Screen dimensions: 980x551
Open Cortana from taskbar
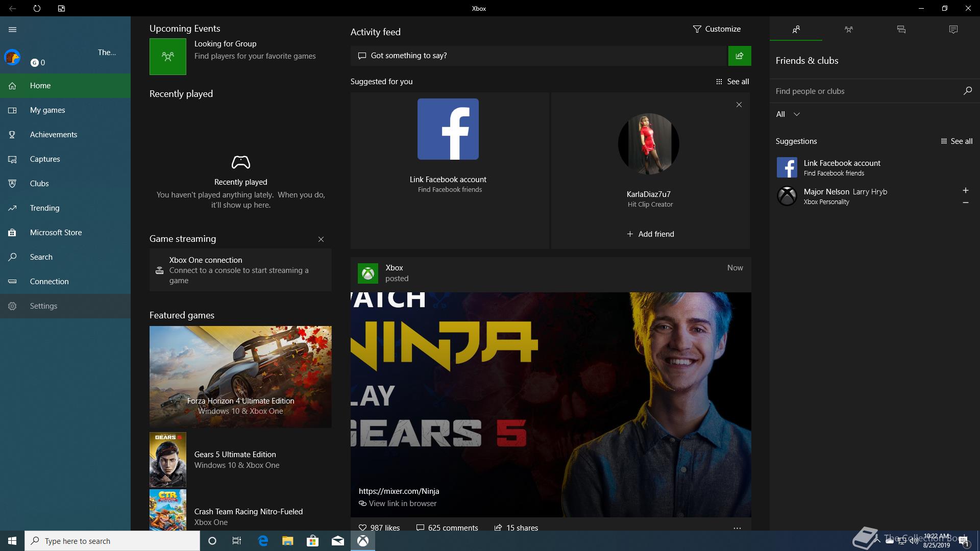212,541
